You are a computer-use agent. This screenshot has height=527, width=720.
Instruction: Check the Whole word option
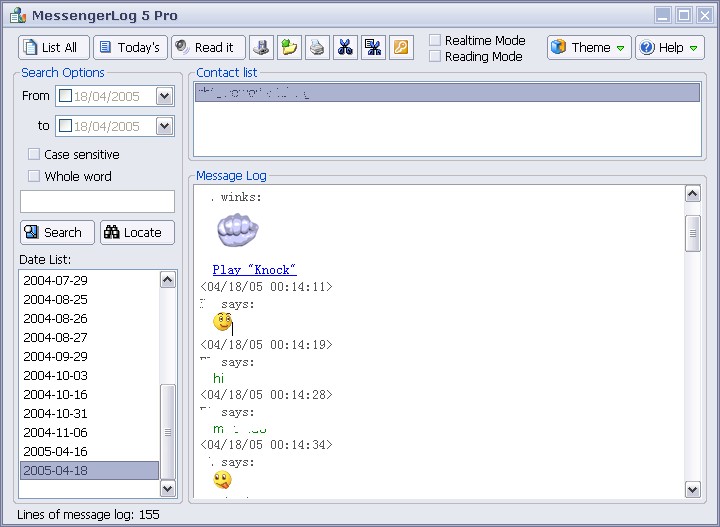[34, 176]
